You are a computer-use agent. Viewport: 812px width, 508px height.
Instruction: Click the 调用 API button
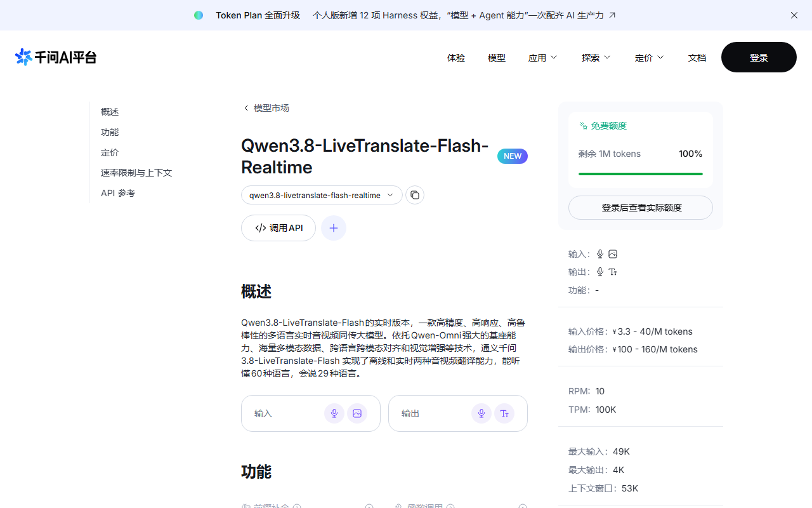[278, 228]
